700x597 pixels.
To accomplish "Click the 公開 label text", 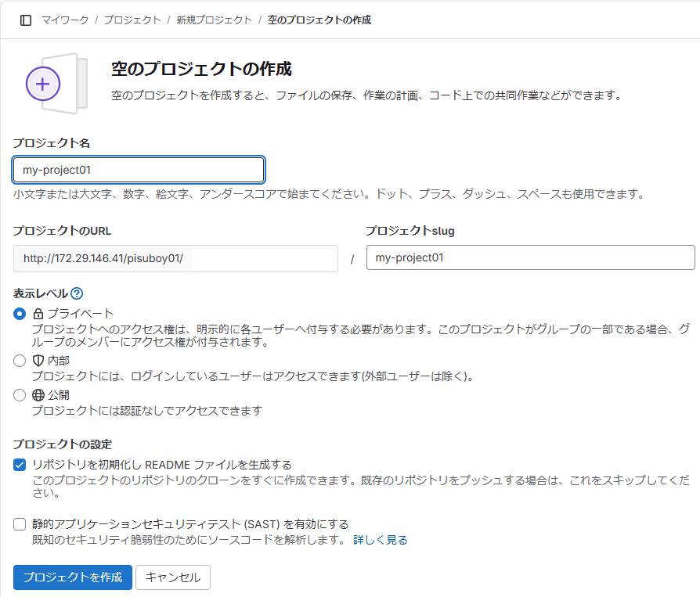I will (59, 395).
